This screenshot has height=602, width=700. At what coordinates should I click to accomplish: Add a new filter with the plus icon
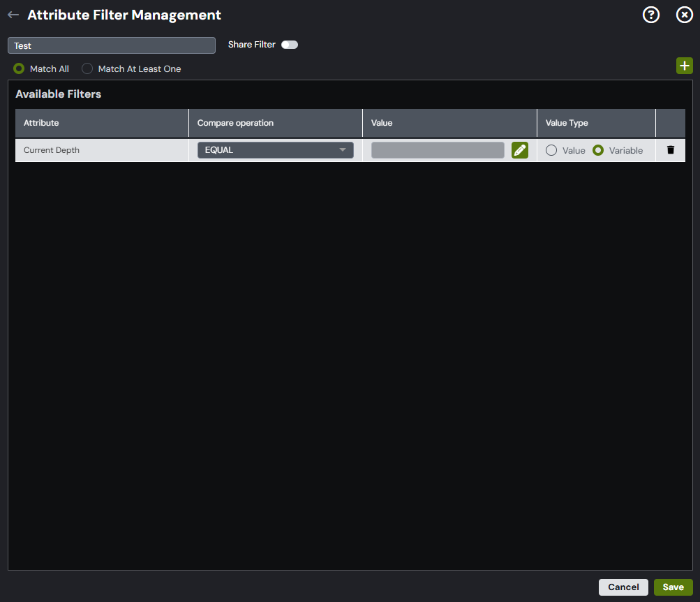[685, 66]
